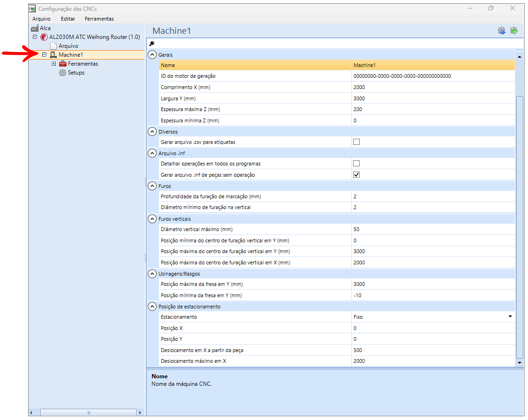The height and width of the screenshot is (420, 528).
Task: Collapse the Gerais section
Action: (x=152, y=55)
